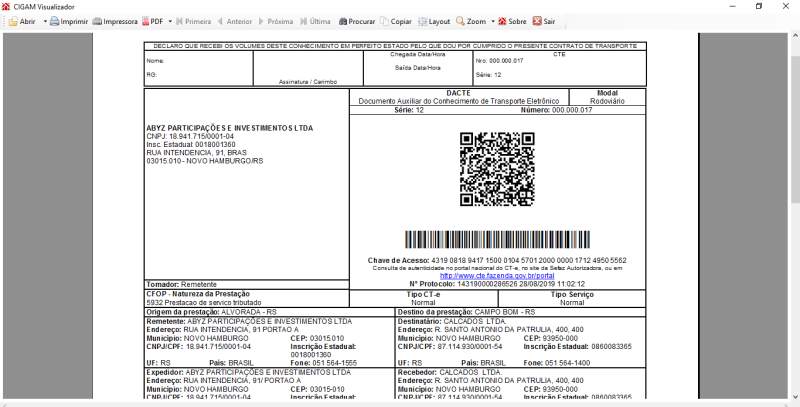Export the document as PDF

pos(153,21)
